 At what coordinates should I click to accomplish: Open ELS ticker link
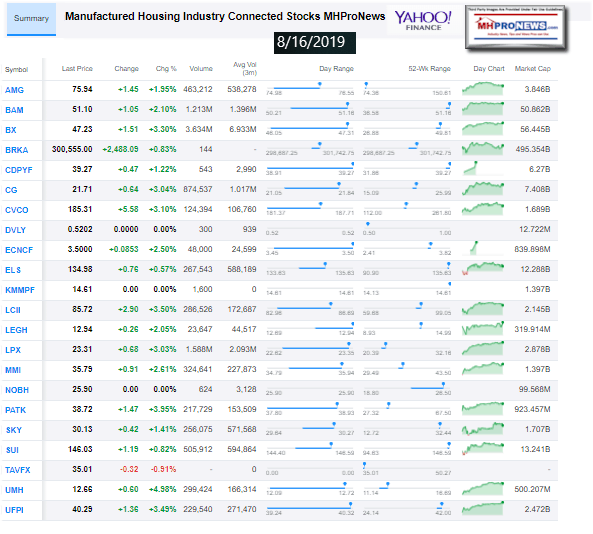[x=13, y=270]
